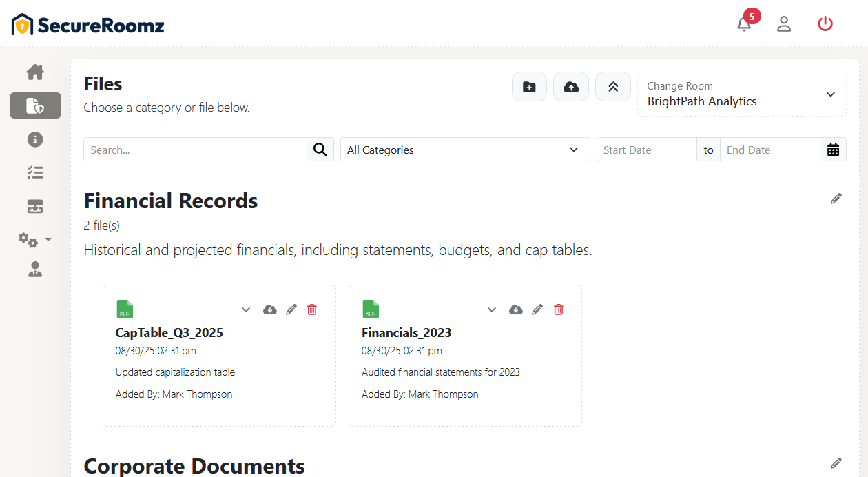
Task: Click the cloud upload file button
Action: (x=571, y=87)
